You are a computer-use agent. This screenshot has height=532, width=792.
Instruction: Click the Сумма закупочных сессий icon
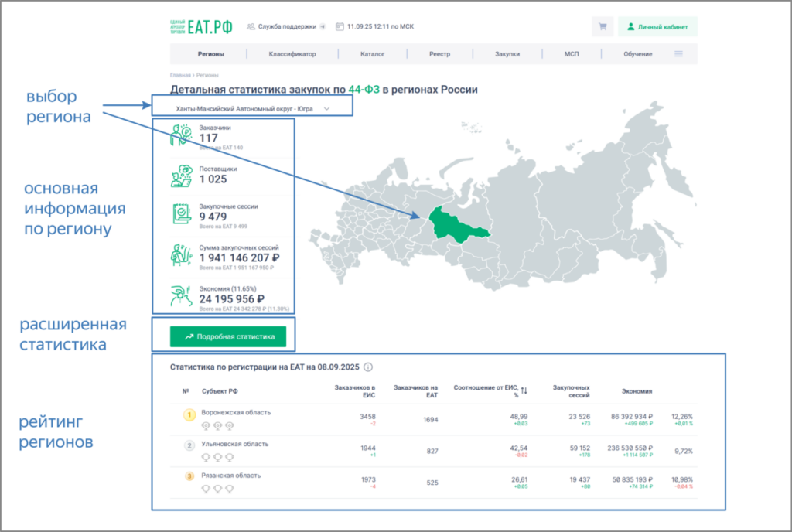click(181, 254)
